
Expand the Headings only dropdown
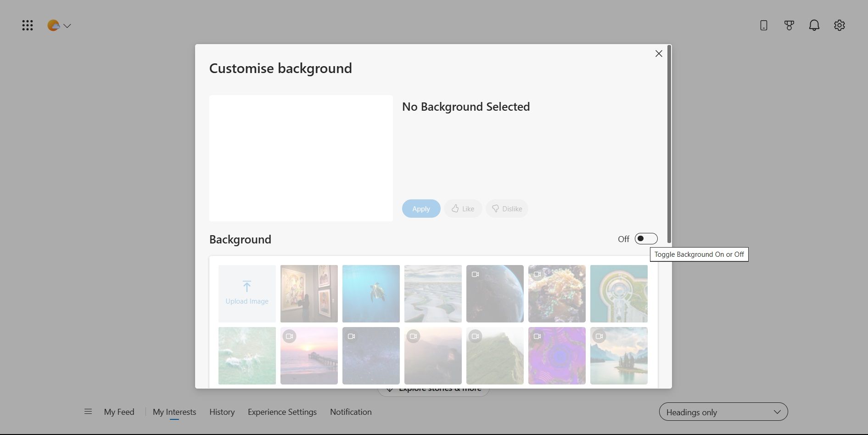723,412
